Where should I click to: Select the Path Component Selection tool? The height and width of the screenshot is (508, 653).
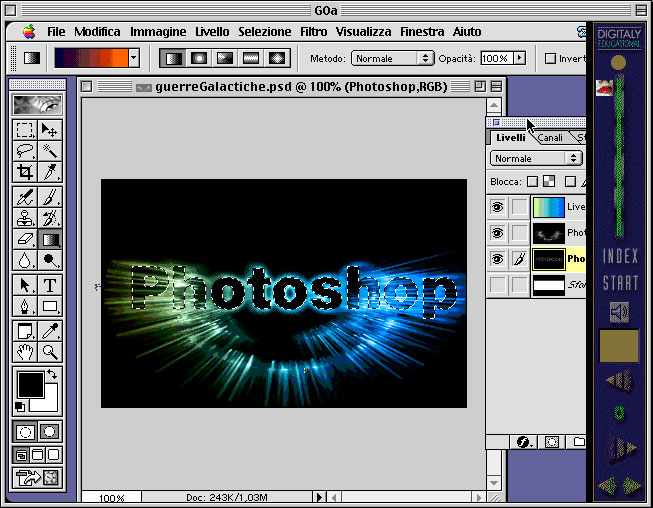coord(25,285)
